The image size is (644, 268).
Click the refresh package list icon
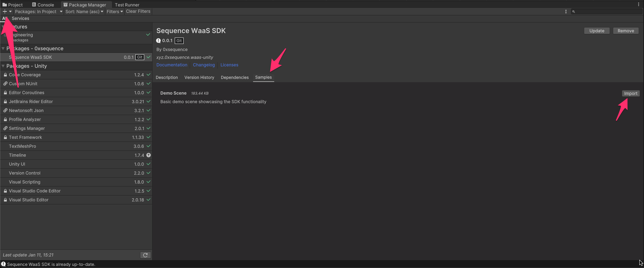[x=145, y=255]
